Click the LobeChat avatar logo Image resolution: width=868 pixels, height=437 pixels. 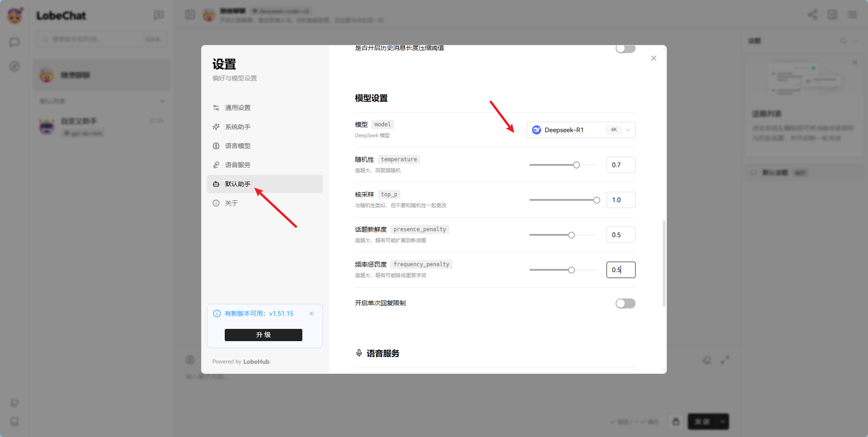coord(15,16)
